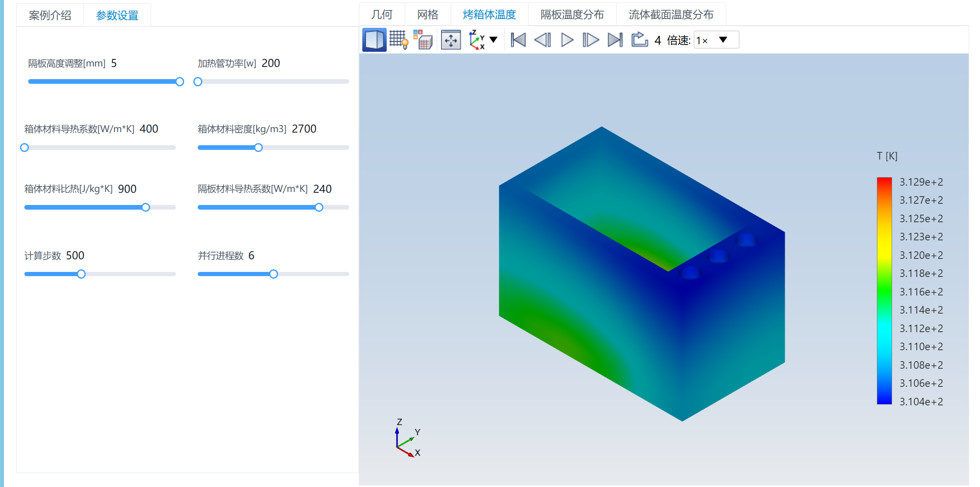Click the XYZ axis orientation icon
Image resolution: width=980 pixels, height=487 pixels.
(477, 40)
